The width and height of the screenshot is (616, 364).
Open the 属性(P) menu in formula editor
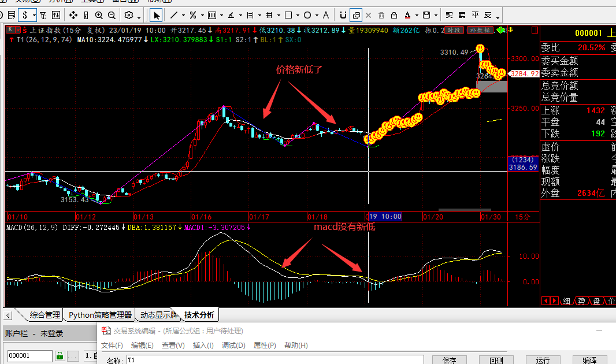click(x=265, y=346)
